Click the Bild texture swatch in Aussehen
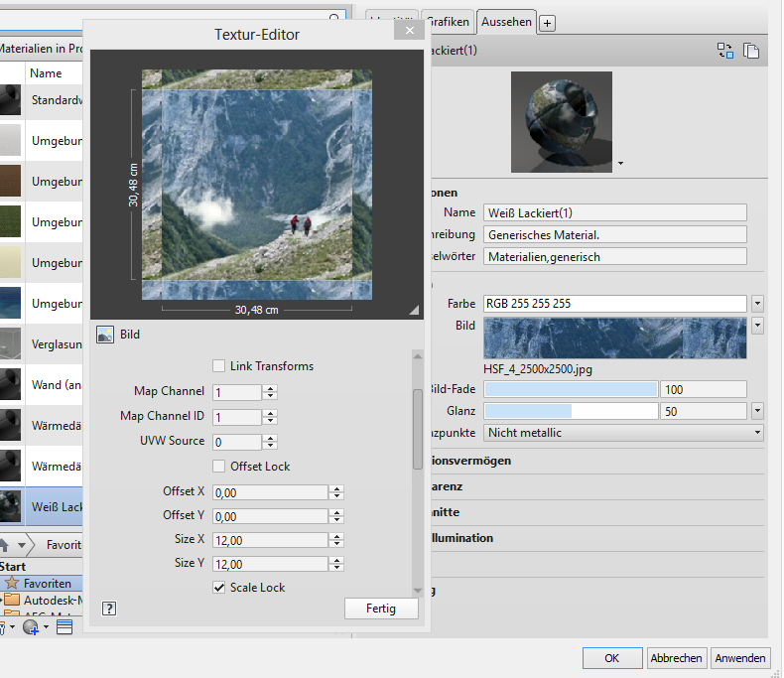Screen dimensions: 784x678 pos(615,338)
